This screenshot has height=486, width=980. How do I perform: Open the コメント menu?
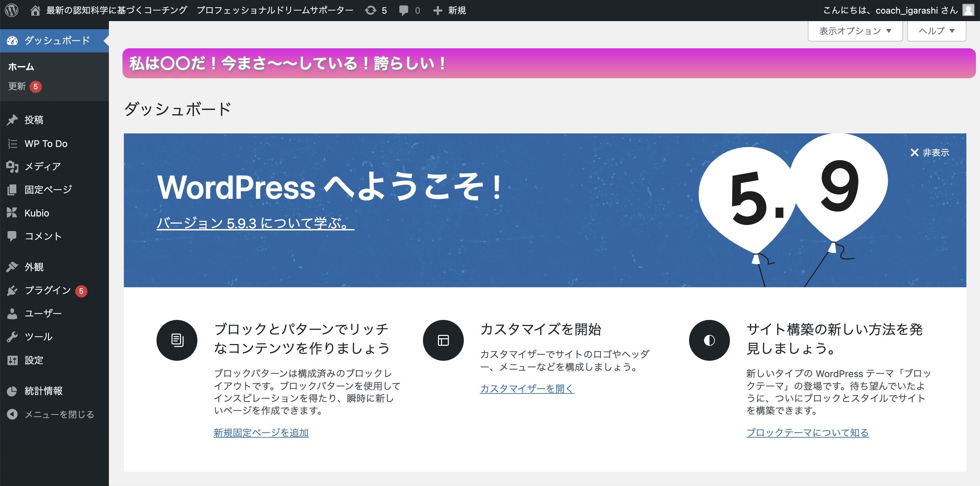(54, 236)
